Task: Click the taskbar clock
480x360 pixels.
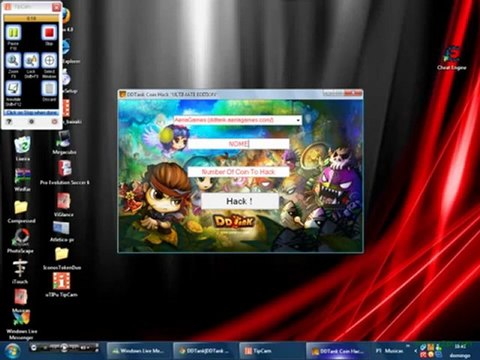Action: pos(460,351)
